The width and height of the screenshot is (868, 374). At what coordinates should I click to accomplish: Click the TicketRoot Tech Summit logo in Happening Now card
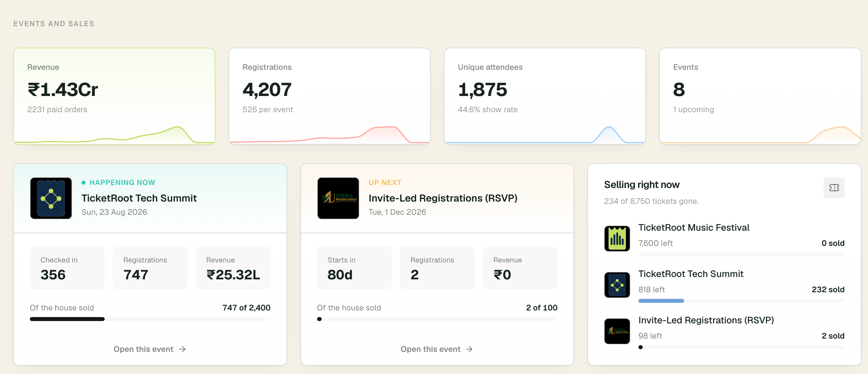pos(51,198)
